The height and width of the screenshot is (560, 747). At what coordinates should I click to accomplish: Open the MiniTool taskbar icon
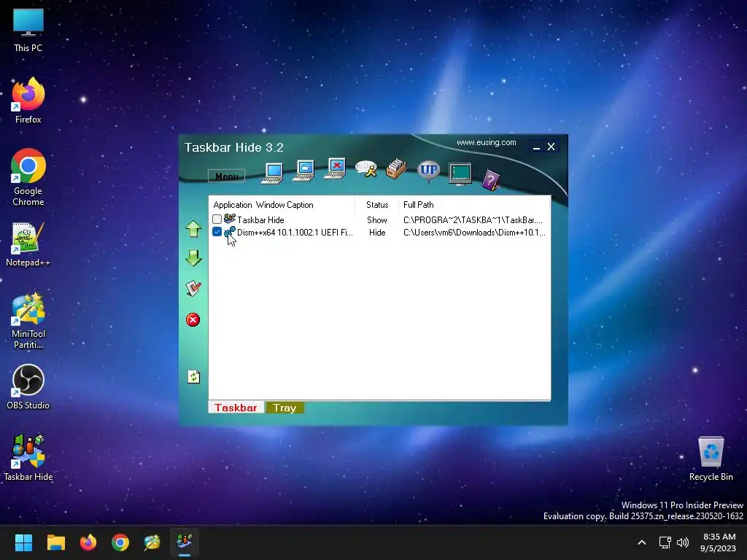click(x=152, y=542)
